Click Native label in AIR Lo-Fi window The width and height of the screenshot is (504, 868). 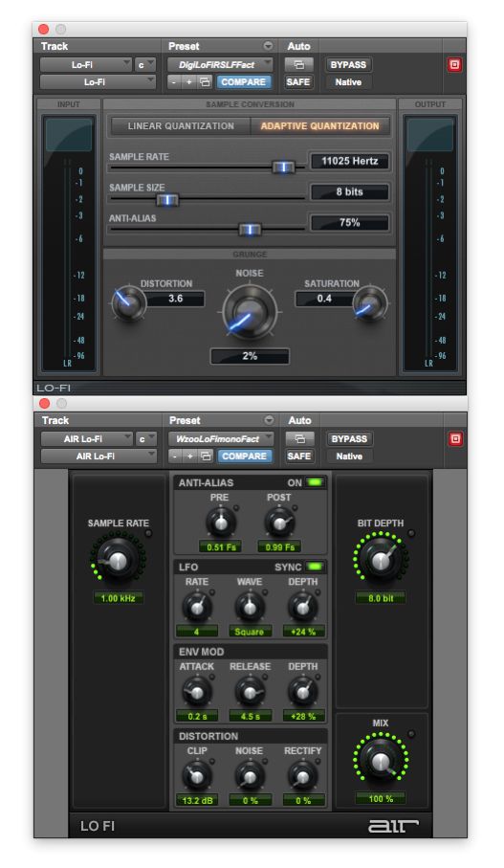pyautogui.click(x=349, y=456)
